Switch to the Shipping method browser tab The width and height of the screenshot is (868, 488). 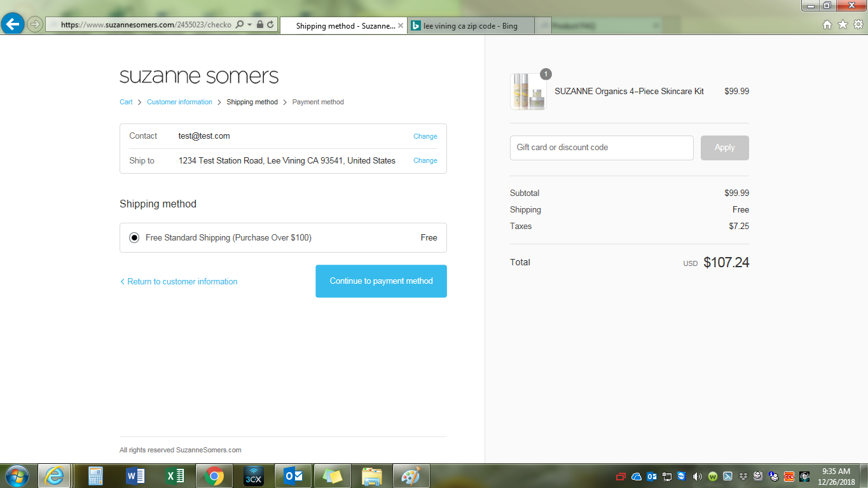(343, 26)
